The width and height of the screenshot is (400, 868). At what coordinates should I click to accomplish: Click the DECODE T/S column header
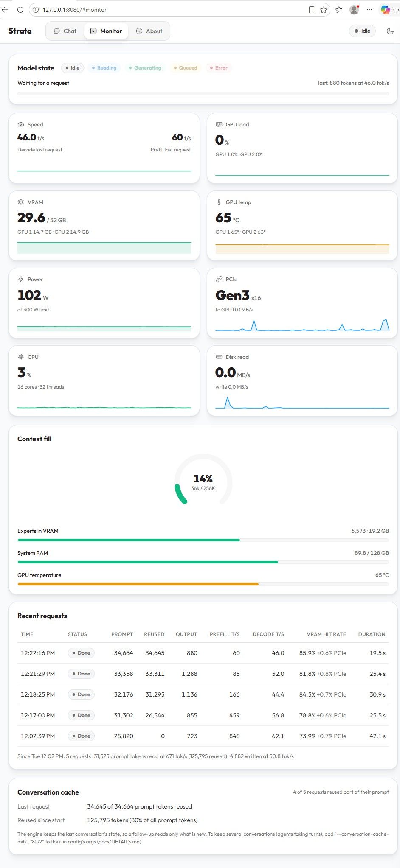click(x=268, y=634)
